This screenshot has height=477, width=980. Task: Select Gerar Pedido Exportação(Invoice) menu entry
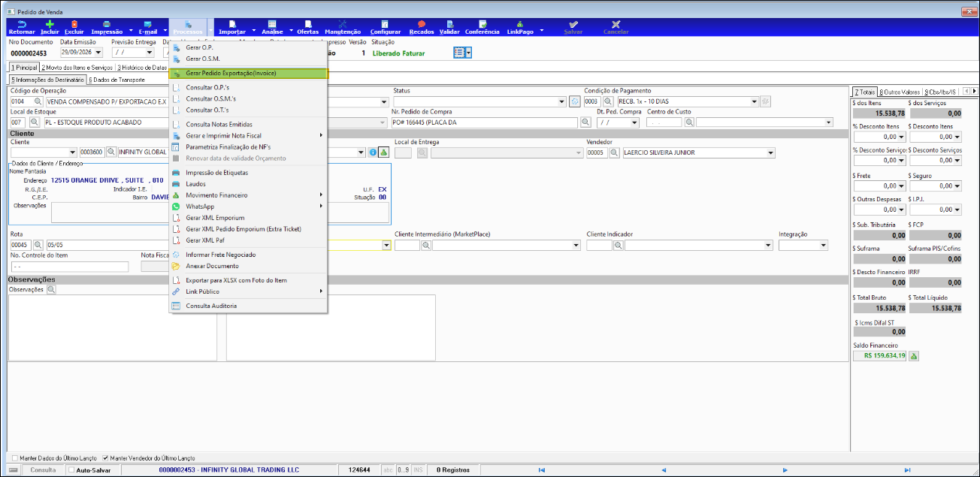point(249,74)
